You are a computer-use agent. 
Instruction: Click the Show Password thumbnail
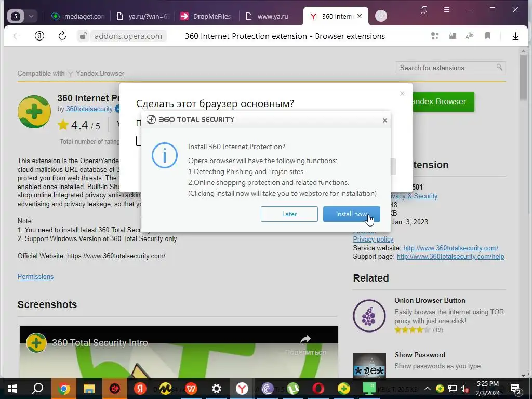[x=369, y=366]
